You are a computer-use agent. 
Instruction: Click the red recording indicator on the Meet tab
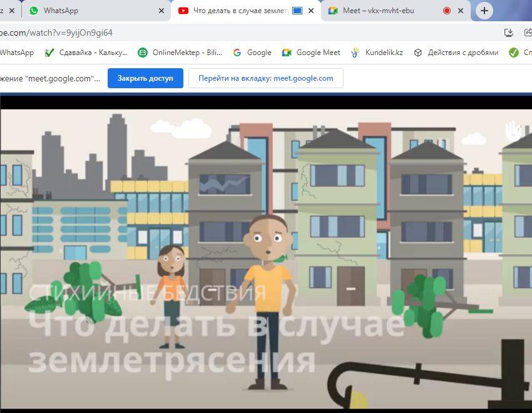445,11
